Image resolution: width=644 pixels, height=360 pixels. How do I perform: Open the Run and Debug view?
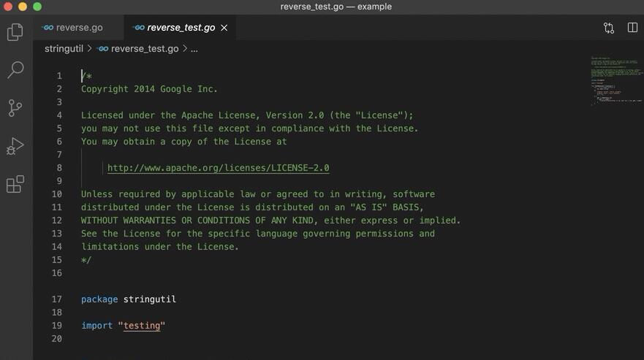(x=15, y=146)
